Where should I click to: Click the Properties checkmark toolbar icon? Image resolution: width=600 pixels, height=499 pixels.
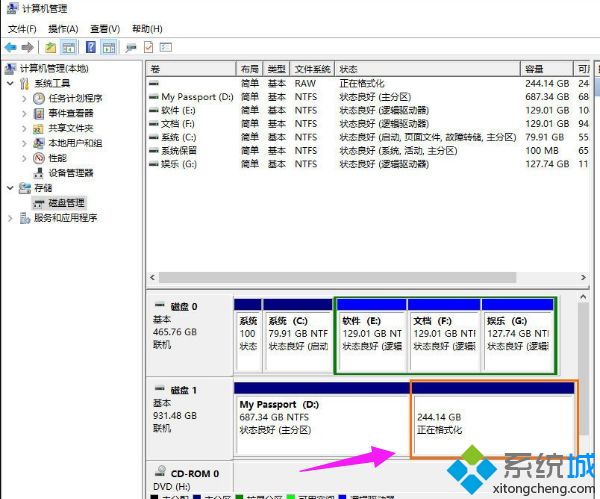pos(148,47)
